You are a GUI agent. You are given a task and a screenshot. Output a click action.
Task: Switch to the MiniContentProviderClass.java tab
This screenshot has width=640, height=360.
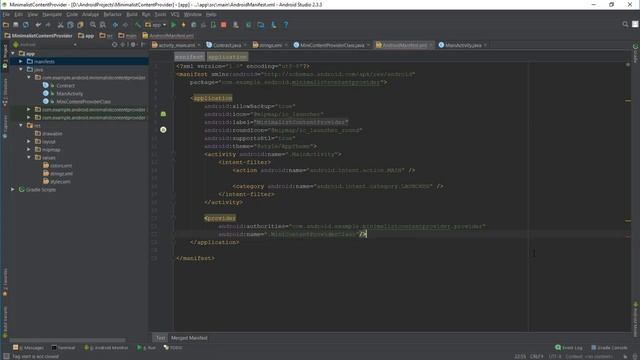[332, 45]
